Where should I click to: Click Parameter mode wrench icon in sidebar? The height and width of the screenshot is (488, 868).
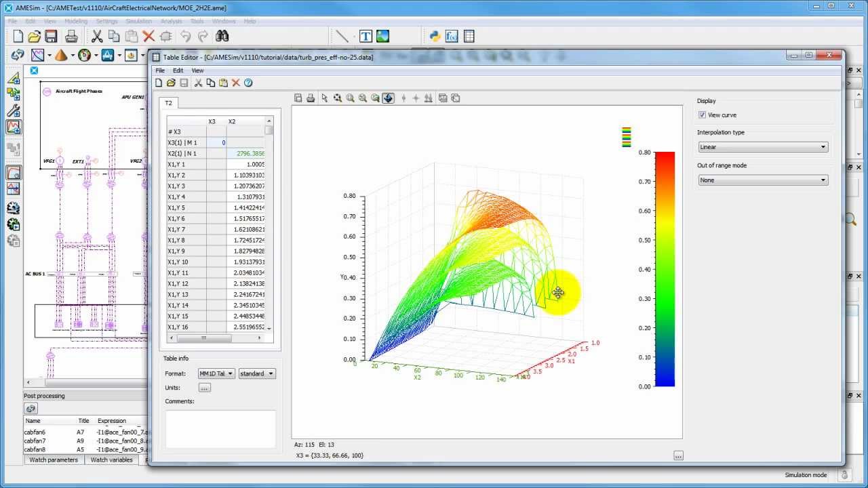(x=14, y=110)
